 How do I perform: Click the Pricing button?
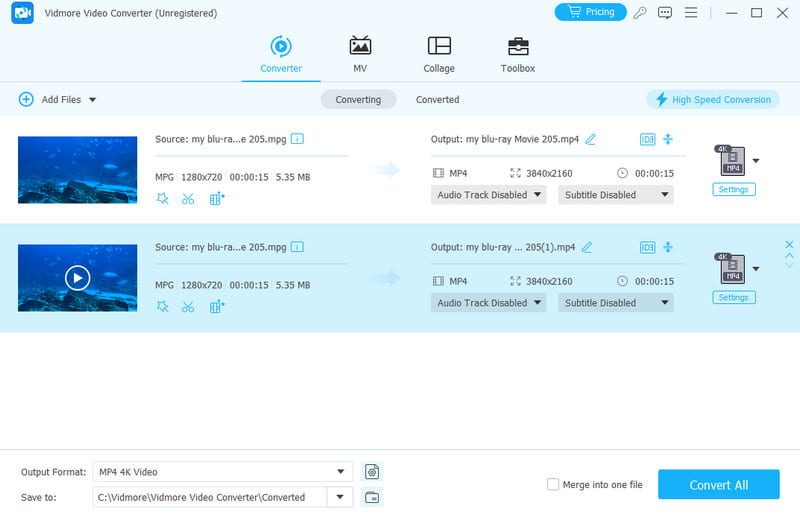(590, 12)
